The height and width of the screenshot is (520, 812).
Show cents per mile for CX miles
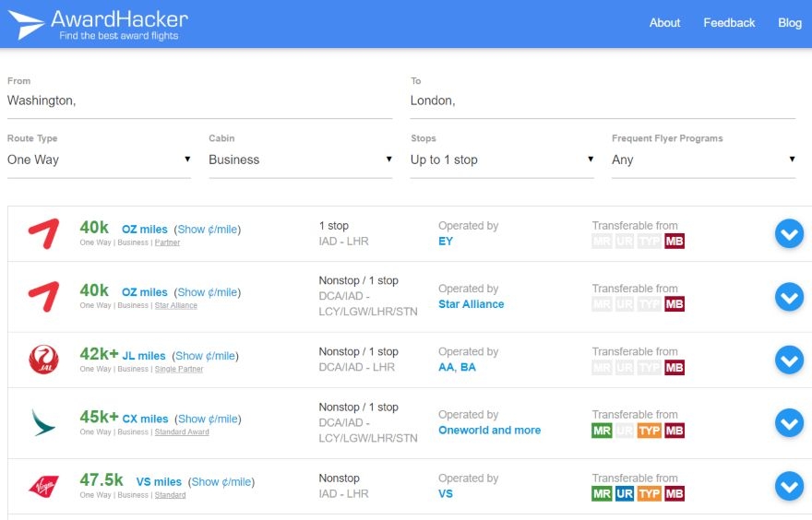pos(208,420)
